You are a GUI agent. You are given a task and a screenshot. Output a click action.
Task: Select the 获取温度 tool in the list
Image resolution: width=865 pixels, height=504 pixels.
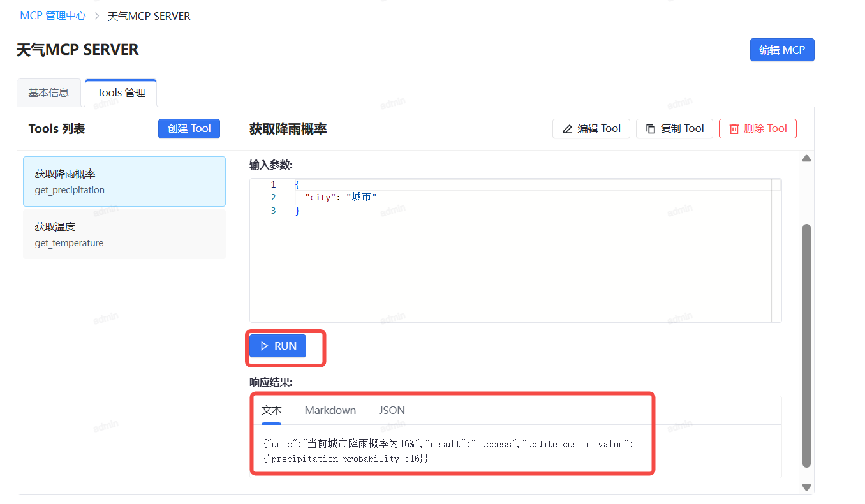124,234
